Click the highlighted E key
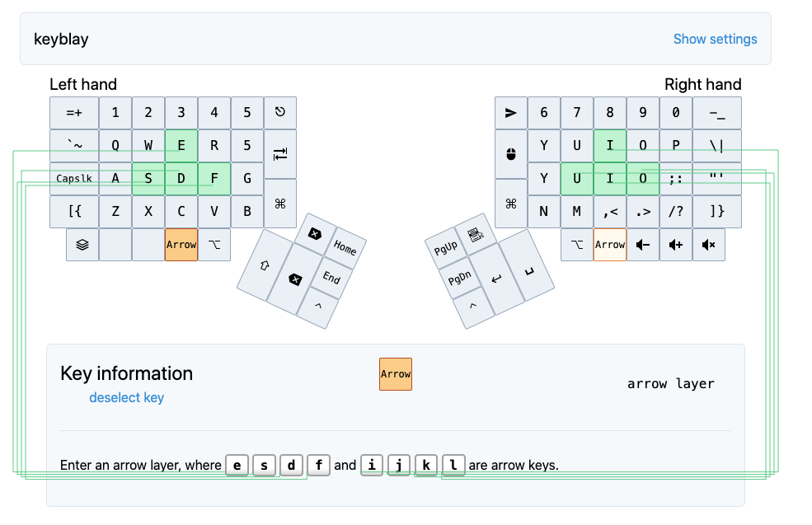This screenshot has height=525, width=812. pos(181,145)
